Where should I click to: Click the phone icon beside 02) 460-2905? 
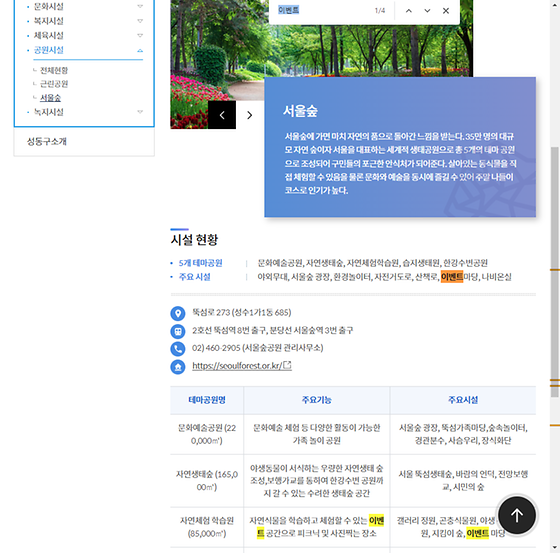tap(178, 349)
